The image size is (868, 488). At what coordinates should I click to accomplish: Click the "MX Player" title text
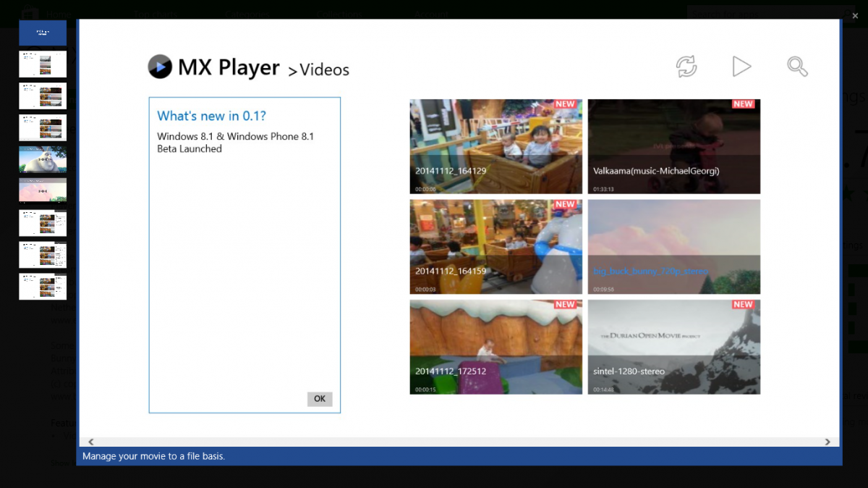229,67
